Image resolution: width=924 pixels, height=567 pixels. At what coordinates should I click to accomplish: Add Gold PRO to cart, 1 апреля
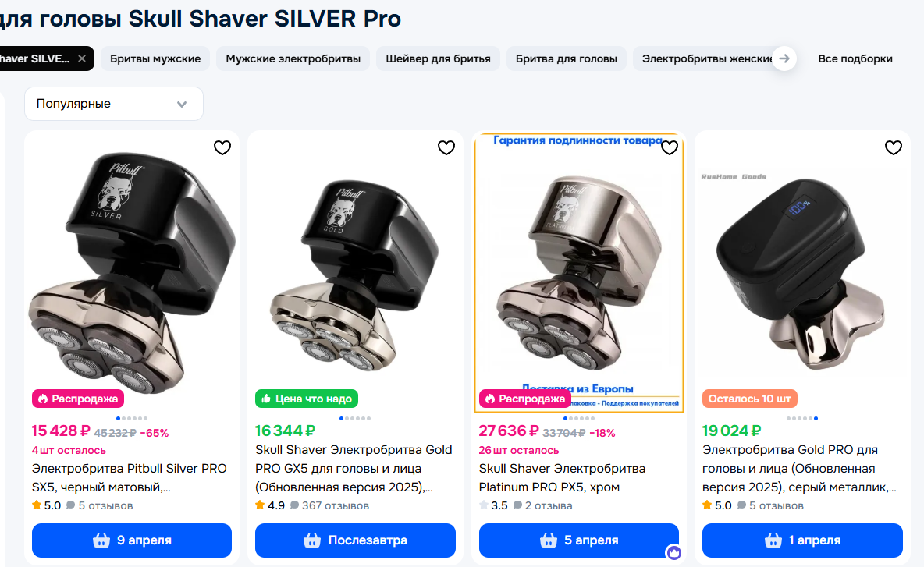click(802, 540)
